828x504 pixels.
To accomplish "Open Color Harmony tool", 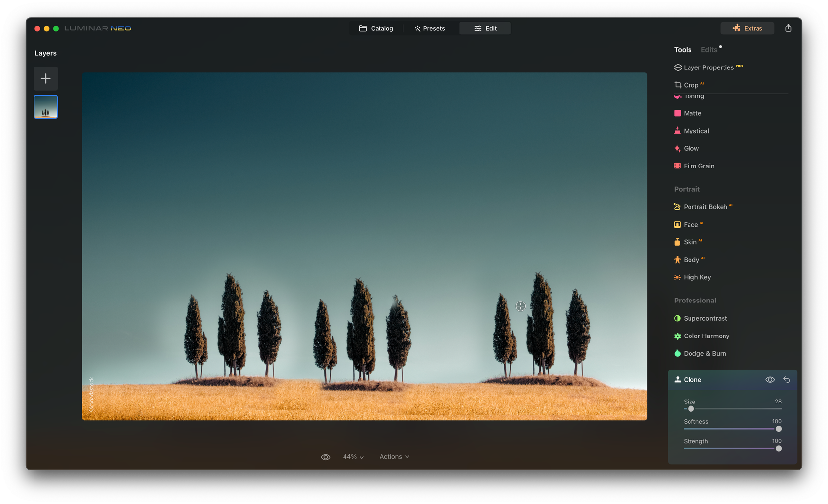I will coord(706,336).
